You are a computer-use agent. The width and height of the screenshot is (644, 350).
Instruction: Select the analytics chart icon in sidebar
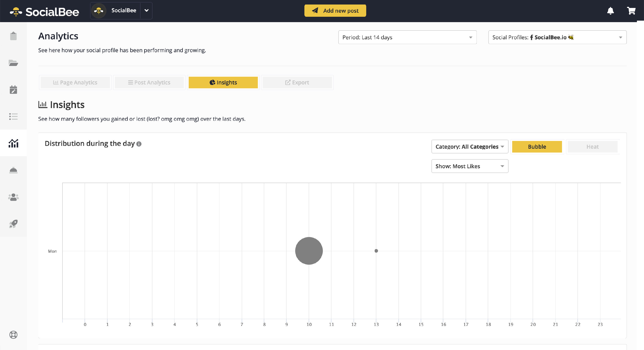(13, 143)
